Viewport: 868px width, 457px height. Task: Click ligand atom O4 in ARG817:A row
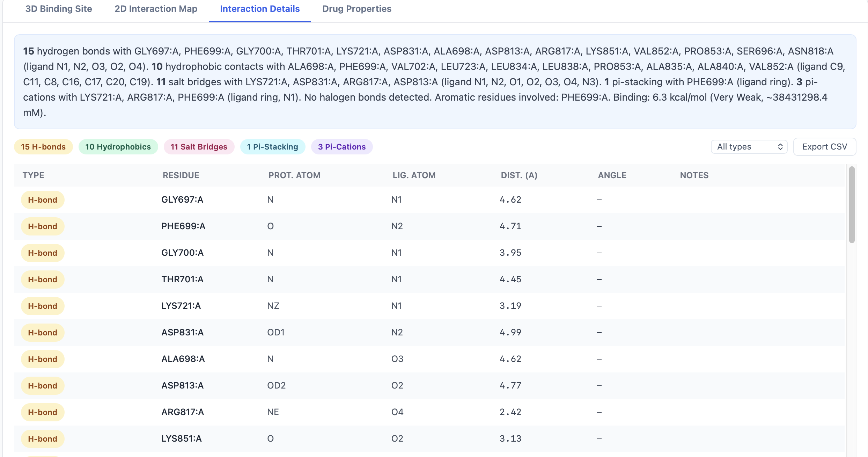397,412
